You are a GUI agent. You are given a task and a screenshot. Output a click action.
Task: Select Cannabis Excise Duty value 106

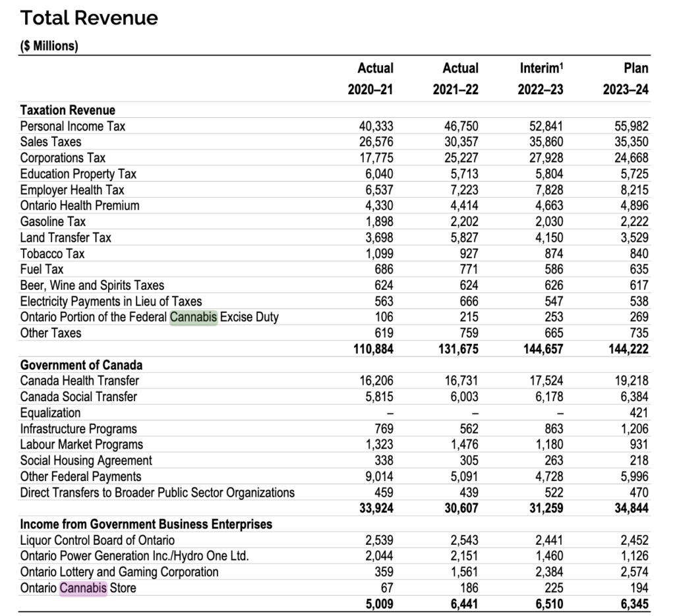[x=384, y=317]
